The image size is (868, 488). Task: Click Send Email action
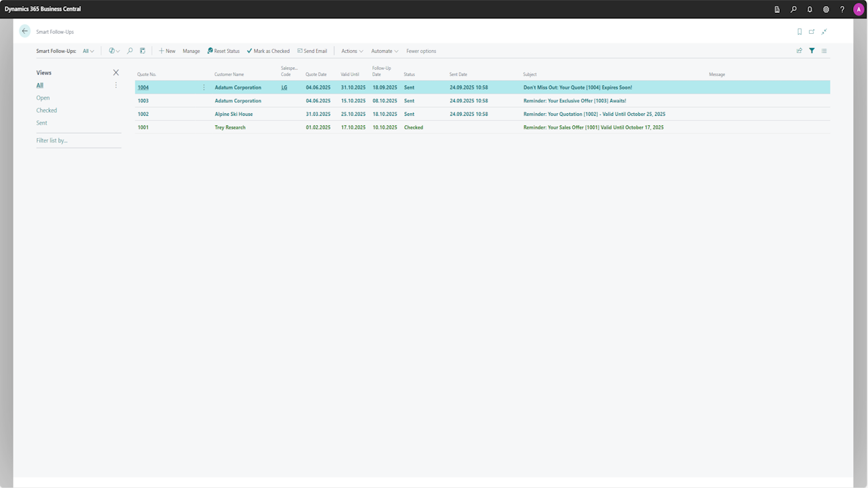click(312, 51)
